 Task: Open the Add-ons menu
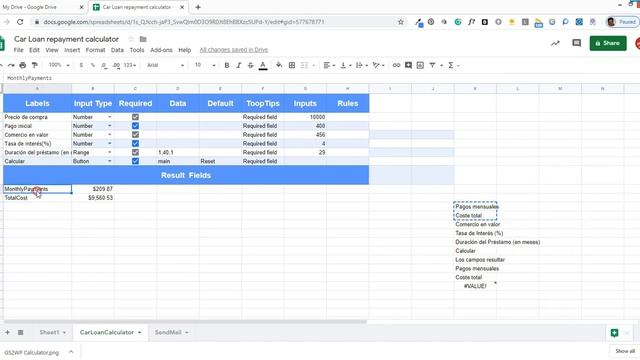tap(161, 50)
